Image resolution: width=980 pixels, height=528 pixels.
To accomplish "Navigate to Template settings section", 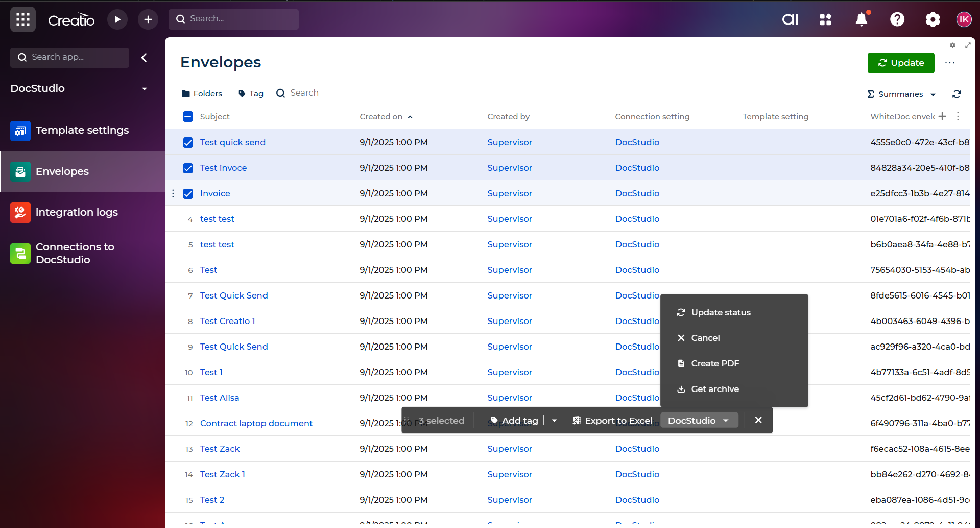I will [82, 130].
